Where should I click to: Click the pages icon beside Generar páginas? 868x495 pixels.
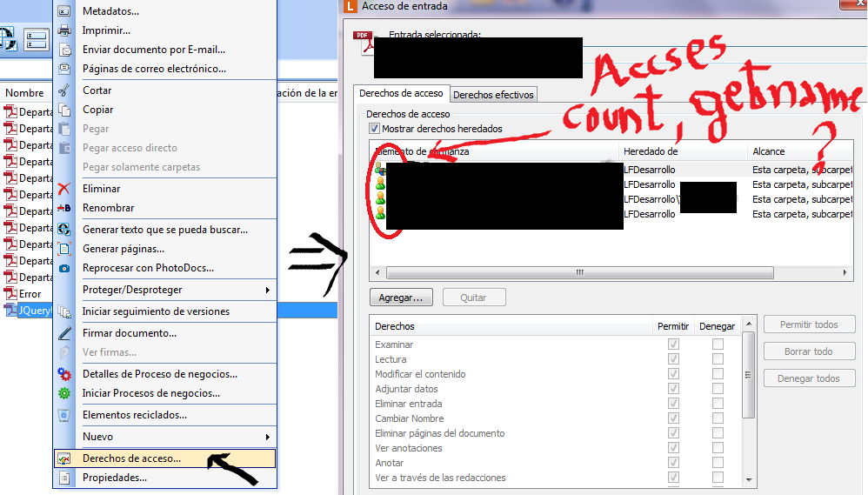click(64, 249)
